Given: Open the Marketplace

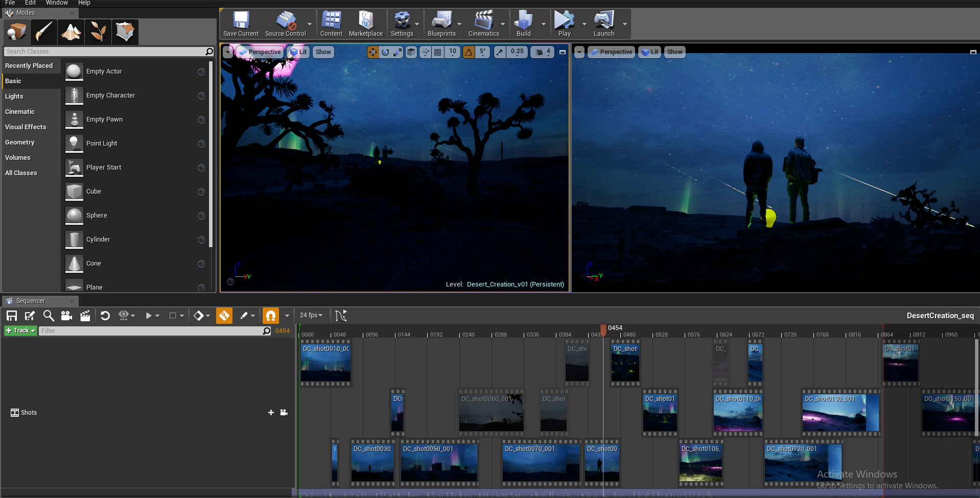Looking at the screenshot, I should (366, 24).
